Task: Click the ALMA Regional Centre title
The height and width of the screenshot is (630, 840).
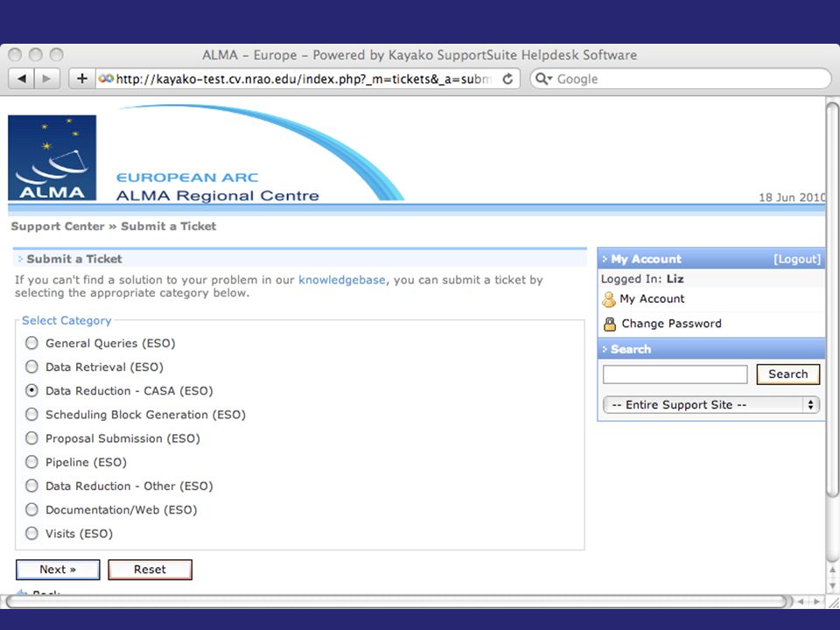Action: click(x=218, y=195)
